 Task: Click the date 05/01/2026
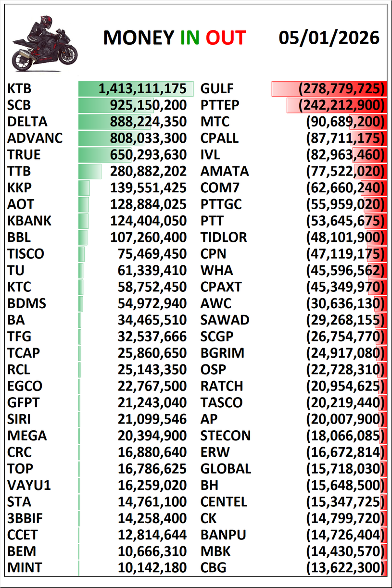329,38
